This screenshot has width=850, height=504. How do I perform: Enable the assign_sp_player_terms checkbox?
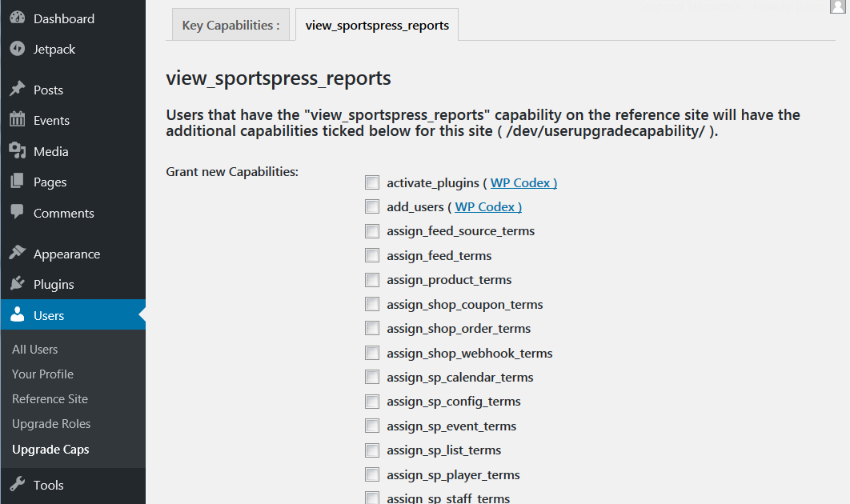coord(372,474)
